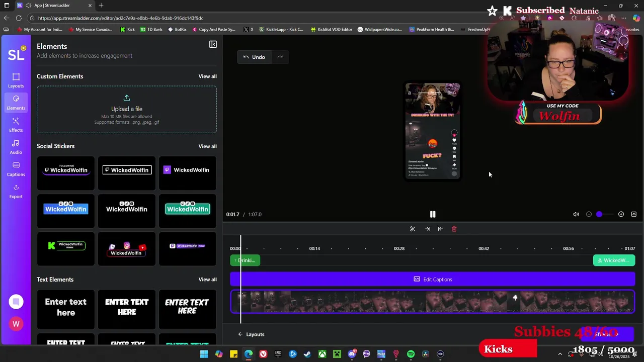Add the Kick logo WickedWolfin sticker
The width and height of the screenshot is (644, 362).
pyautogui.click(x=66, y=248)
